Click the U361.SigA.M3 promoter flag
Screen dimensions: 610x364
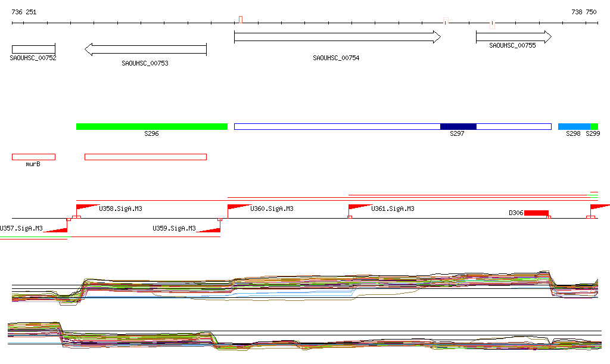point(360,207)
